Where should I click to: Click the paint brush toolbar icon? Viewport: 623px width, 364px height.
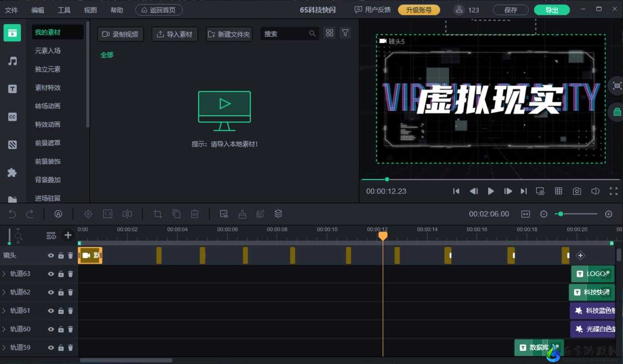pyautogui.click(x=242, y=214)
